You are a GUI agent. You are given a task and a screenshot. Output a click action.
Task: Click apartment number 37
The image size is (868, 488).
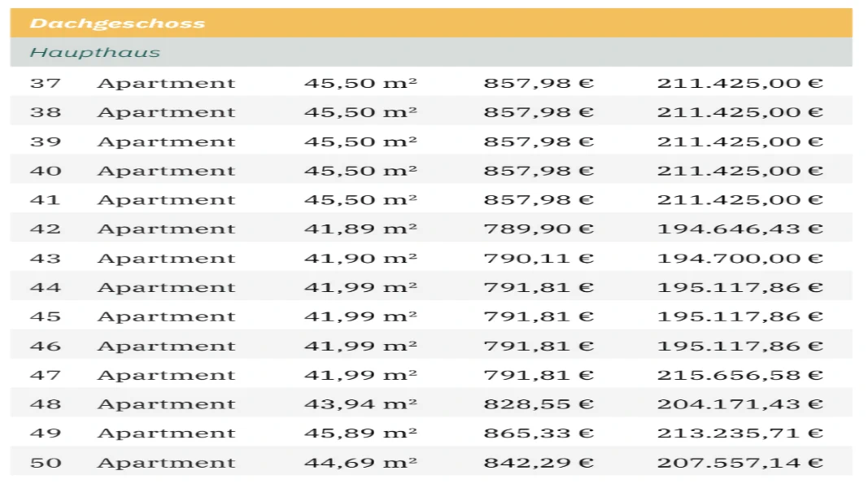(x=46, y=83)
